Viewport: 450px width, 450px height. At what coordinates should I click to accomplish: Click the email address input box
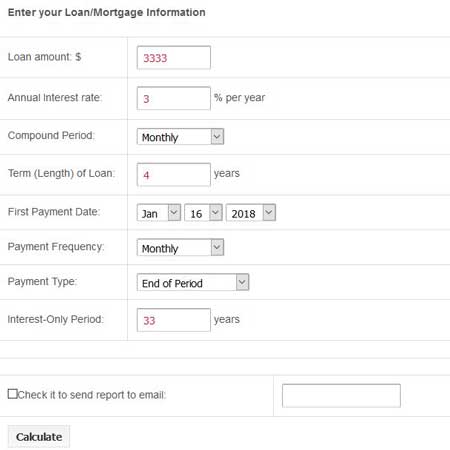341,396
